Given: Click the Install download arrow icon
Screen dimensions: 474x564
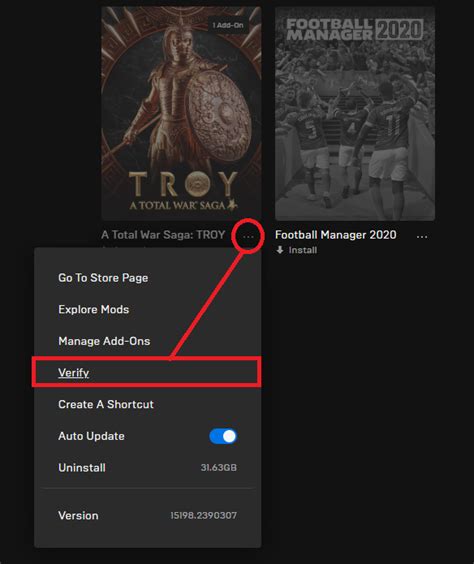Looking at the screenshot, I should tap(280, 250).
